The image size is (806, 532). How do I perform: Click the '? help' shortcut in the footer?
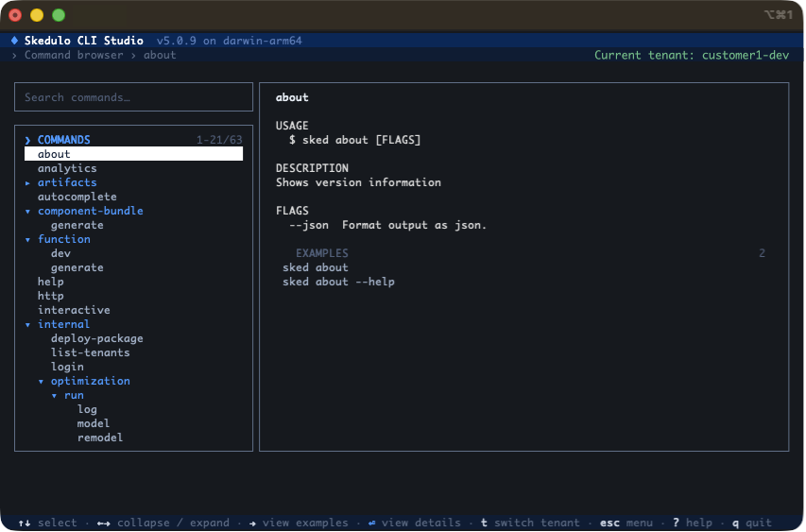[x=693, y=523]
